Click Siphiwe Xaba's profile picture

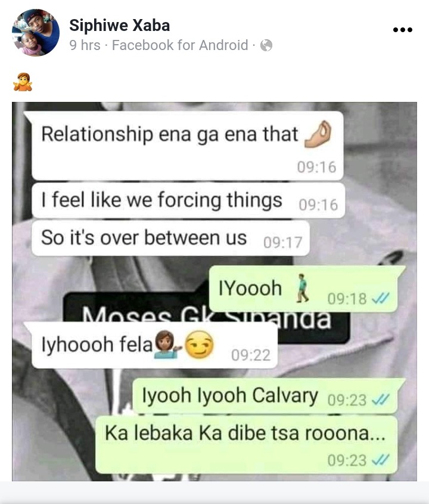click(x=36, y=32)
